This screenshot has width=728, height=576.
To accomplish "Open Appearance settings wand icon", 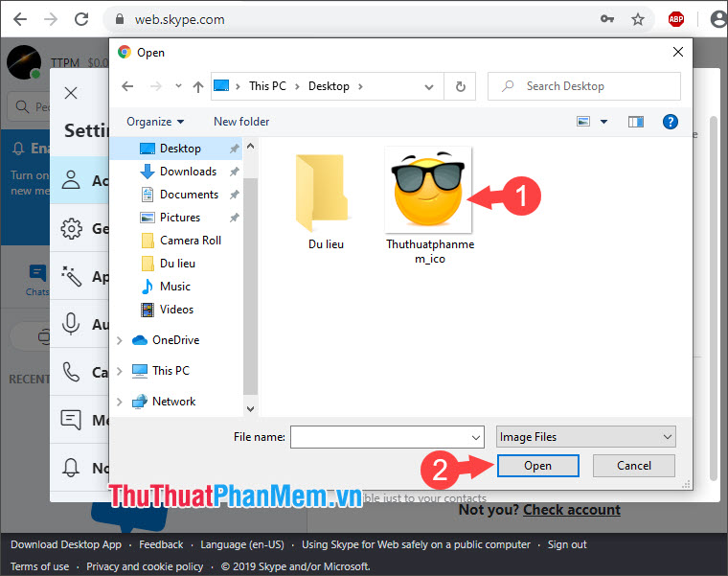I will tap(71, 276).
